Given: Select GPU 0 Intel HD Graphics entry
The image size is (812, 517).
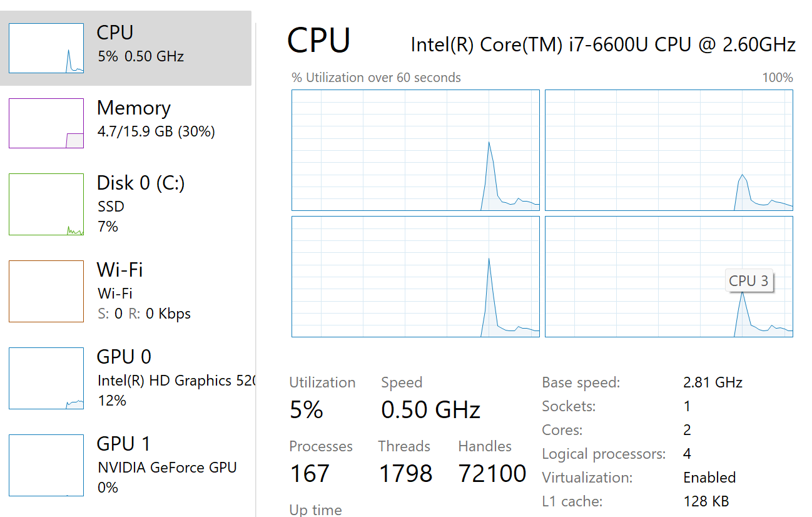Looking at the screenshot, I should (126, 378).
